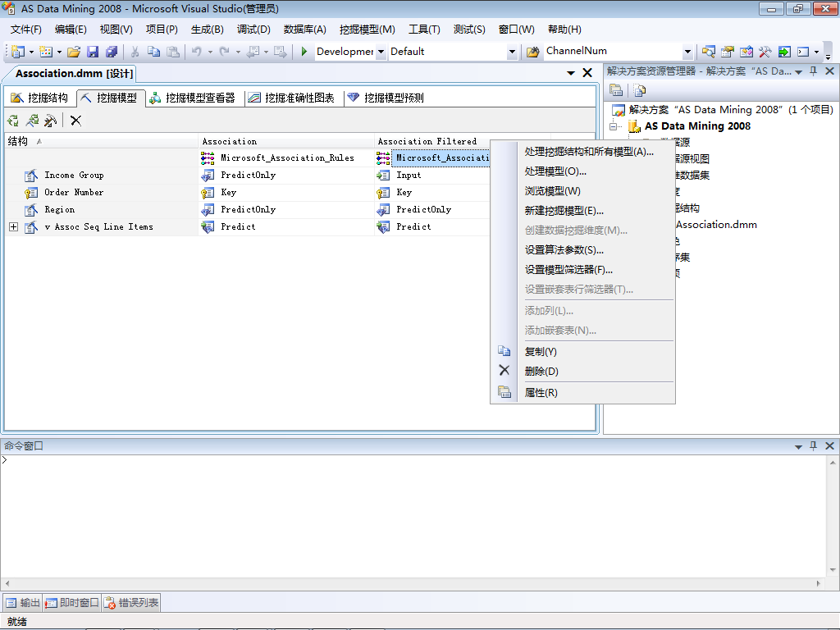Open Solution Explorer from the toolbar icon
This screenshot has height=630, width=840.
pyautogui.click(x=708, y=52)
